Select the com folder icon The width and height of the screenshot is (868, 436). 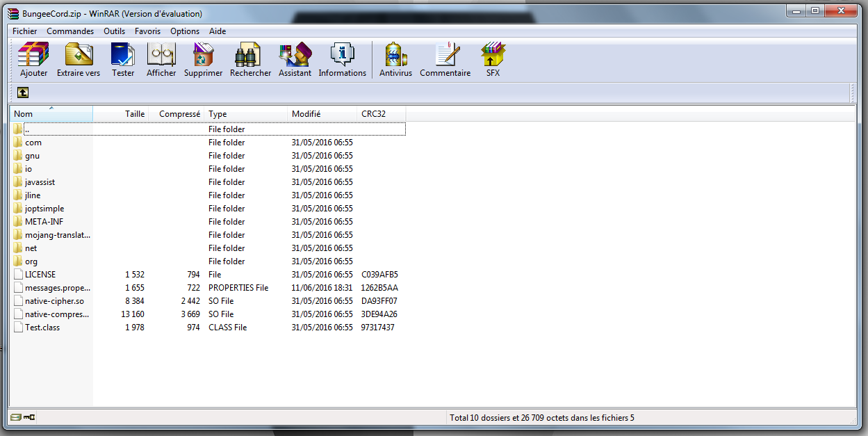[18, 142]
